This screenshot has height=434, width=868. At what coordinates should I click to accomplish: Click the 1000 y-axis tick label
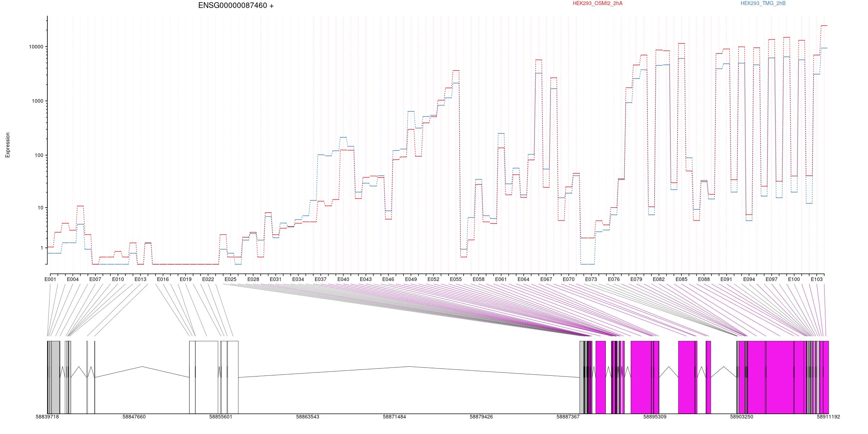coord(38,101)
